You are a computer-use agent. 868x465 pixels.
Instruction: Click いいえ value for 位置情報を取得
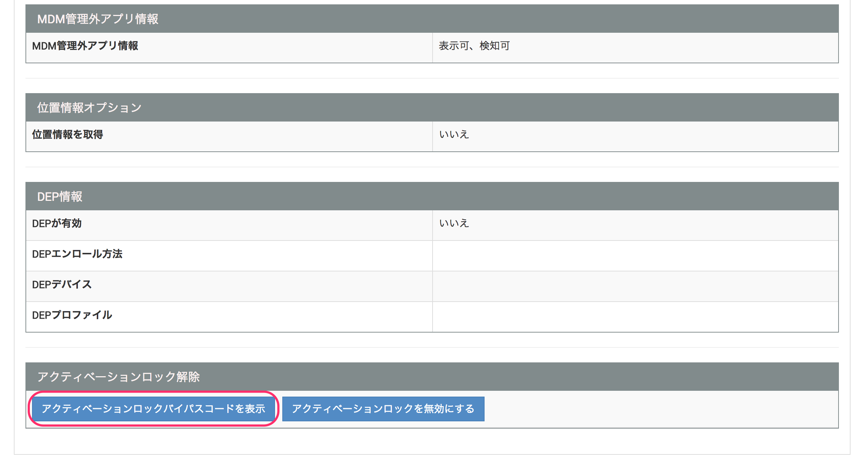click(454, 135)
